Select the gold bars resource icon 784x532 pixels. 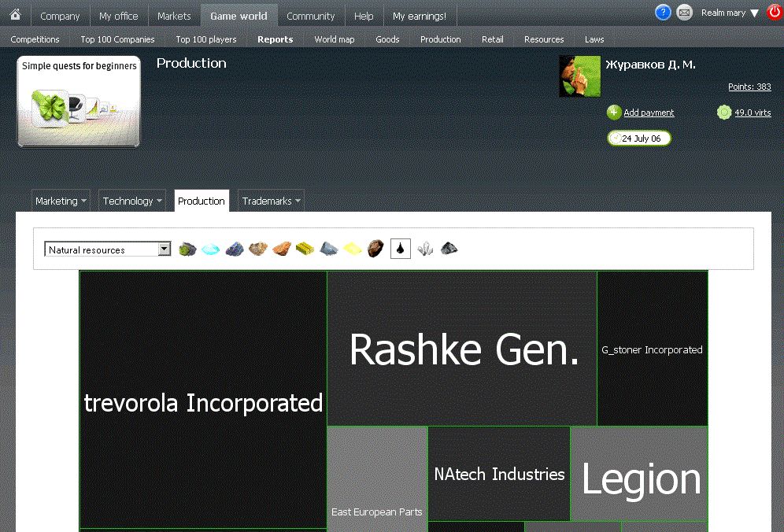[305, 249]
